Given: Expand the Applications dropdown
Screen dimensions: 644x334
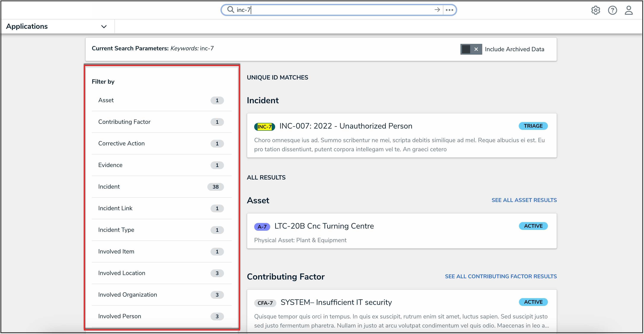Looking at the screenshot, I should tap(27, 26).
